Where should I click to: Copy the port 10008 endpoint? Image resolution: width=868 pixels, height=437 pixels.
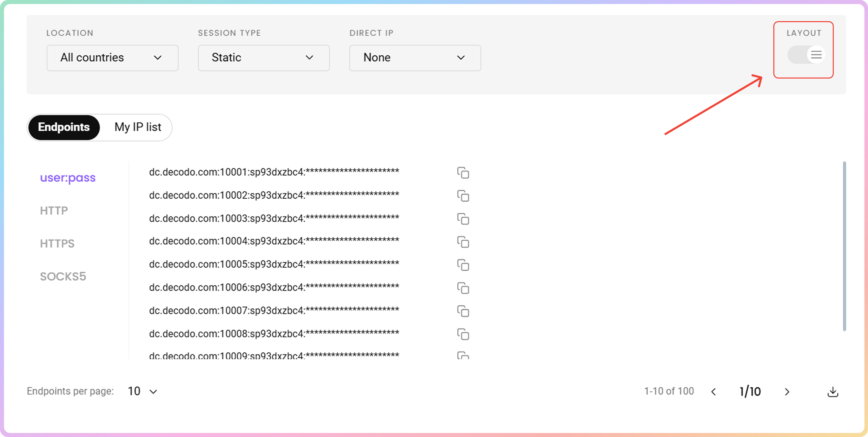point(463,334)
